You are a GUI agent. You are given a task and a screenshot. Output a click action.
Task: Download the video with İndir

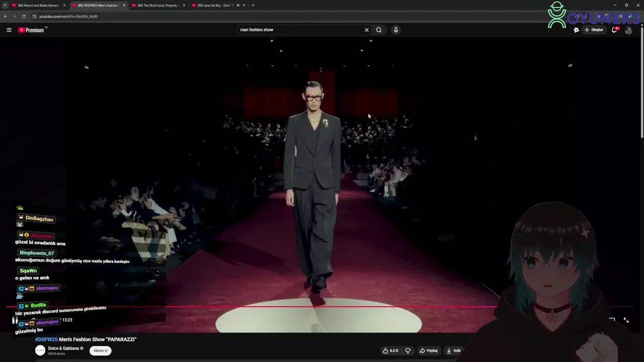tap(453, 350)
